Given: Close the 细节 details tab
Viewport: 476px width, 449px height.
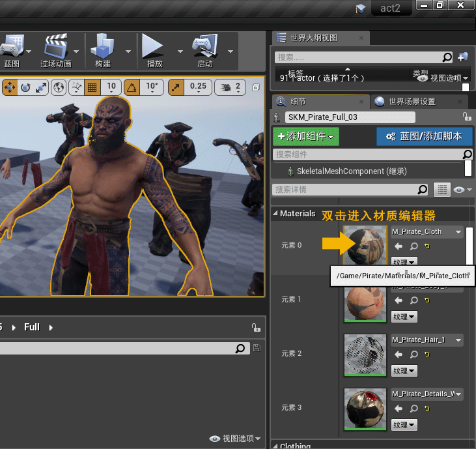Looking at the screenshot, I should tap(361, 102).
